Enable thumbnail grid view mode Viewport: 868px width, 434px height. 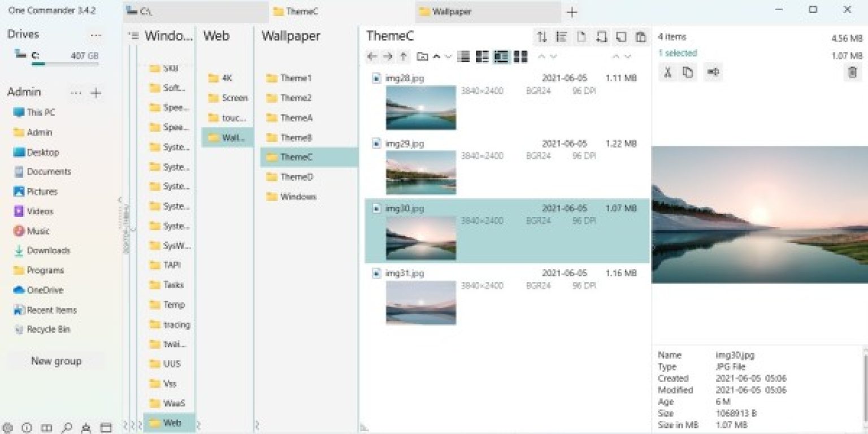click(519, 57)
